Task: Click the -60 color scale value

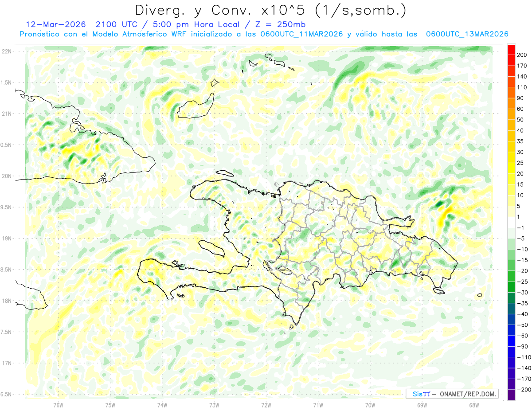Action: coord(523,336)
